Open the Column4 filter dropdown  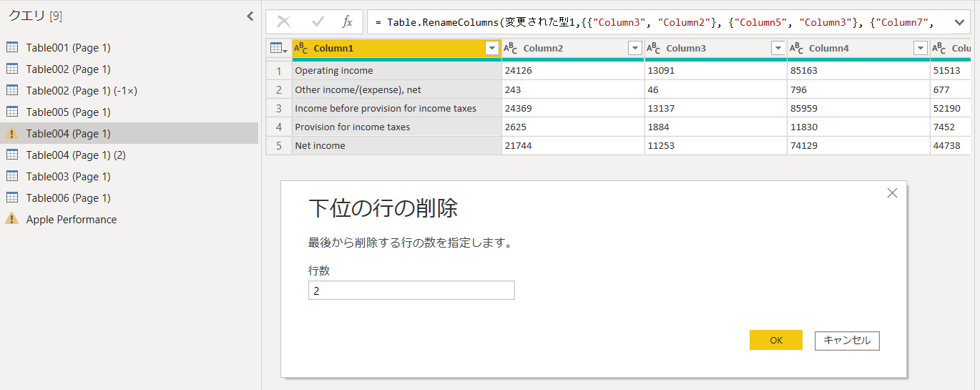[x=921, y=48]
